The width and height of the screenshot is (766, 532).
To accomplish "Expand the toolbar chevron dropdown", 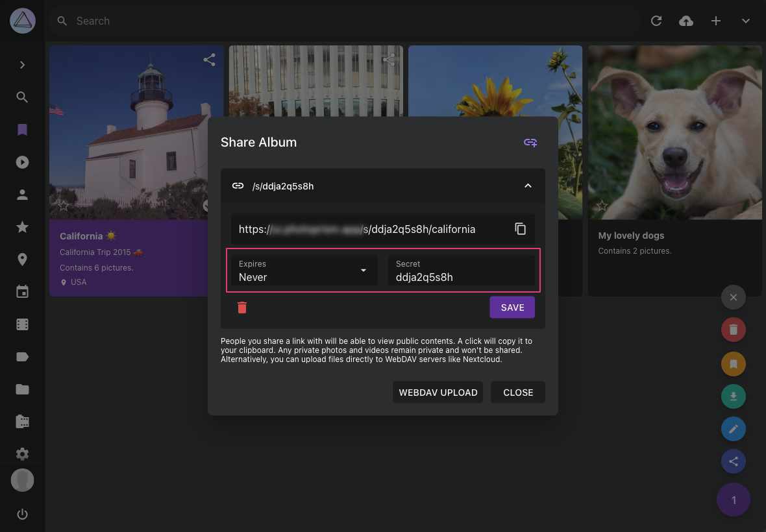I will (x=745, y=21).
